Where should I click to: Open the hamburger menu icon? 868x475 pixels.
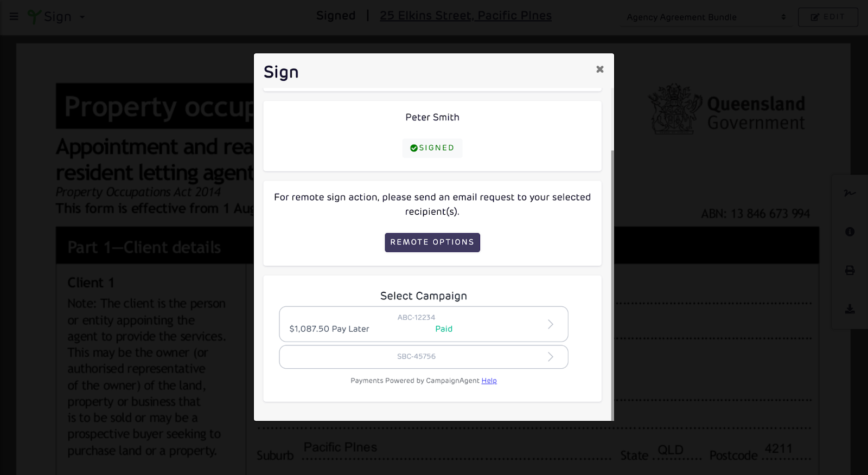point(14,16)
